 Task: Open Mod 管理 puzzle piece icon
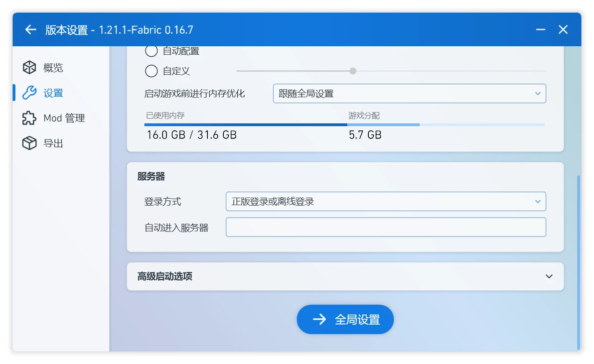(29, 118)
